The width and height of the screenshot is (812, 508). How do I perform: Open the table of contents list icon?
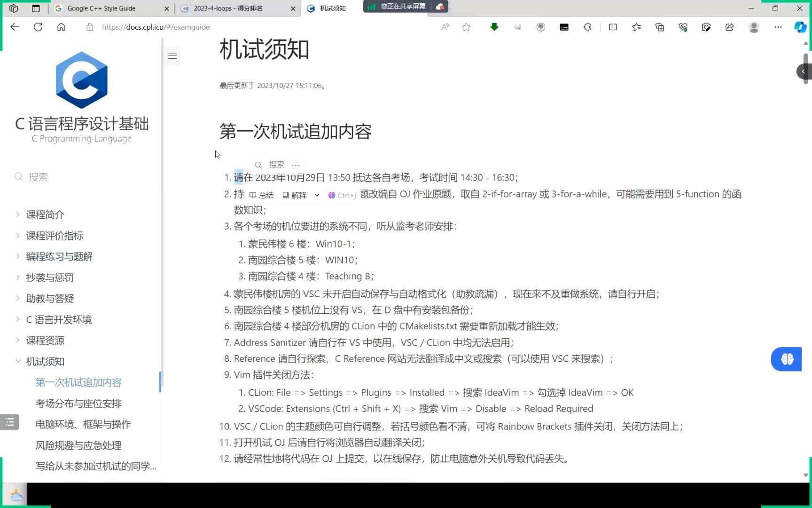click(9, 422)
